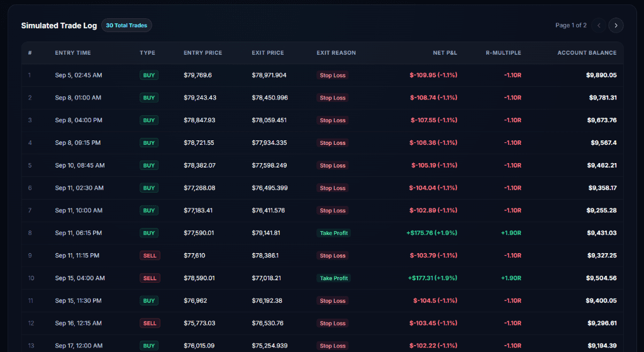
Task: Click exit price $77,598.249
Action: 269,166
